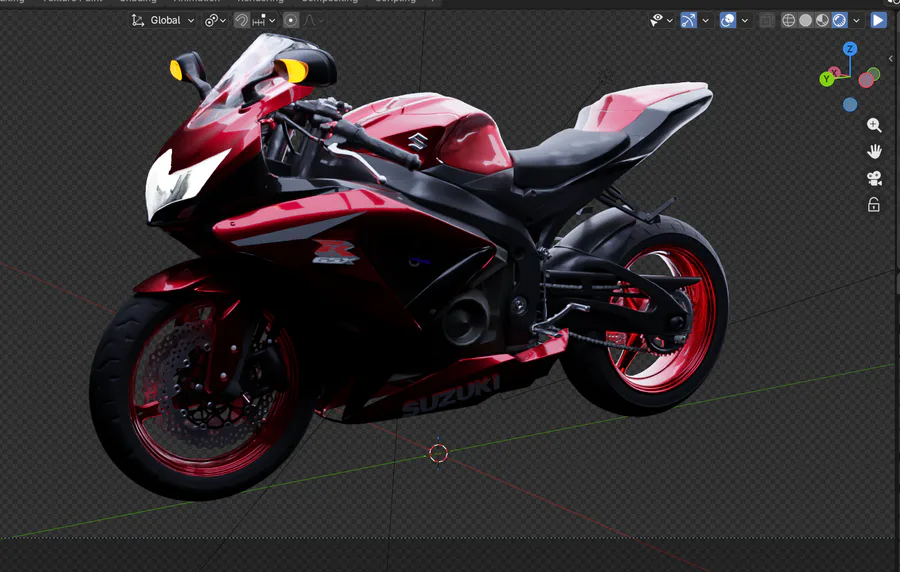Open the viewport shading options dropdown
The width and height of the screenshot is (900, 572).
pyautogui.click(x=856, y=21)
